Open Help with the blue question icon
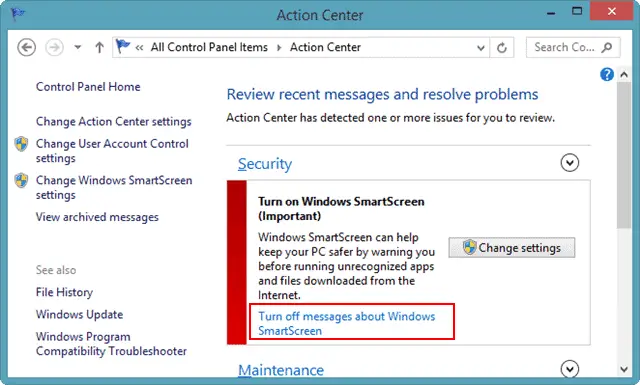The image size is (640, 385). pyautogui.click(x=607, y=74)
